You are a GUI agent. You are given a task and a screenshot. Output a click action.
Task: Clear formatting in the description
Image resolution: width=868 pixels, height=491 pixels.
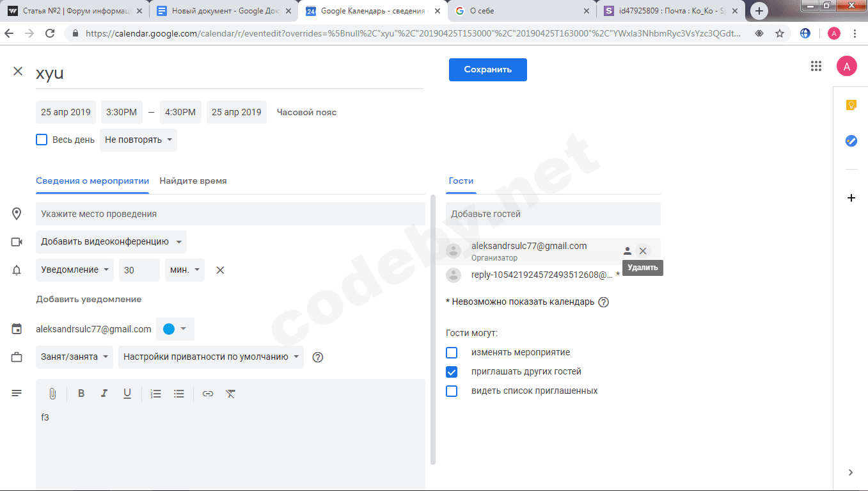231,394
